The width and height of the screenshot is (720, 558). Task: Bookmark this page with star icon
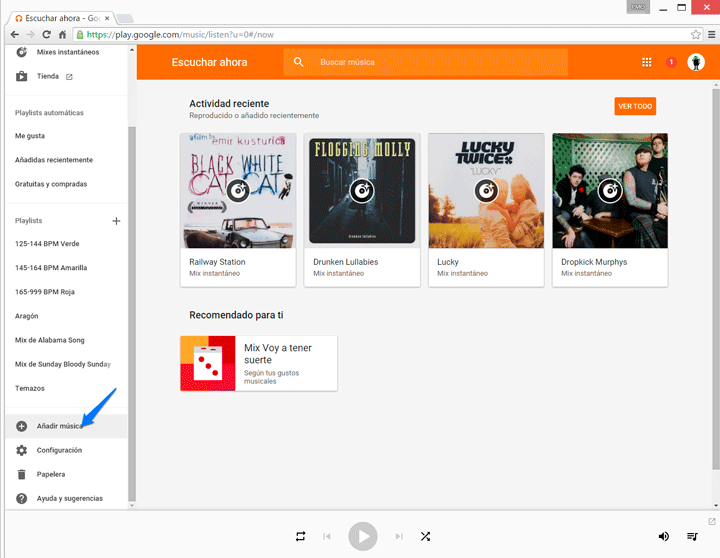pos(696,34)
